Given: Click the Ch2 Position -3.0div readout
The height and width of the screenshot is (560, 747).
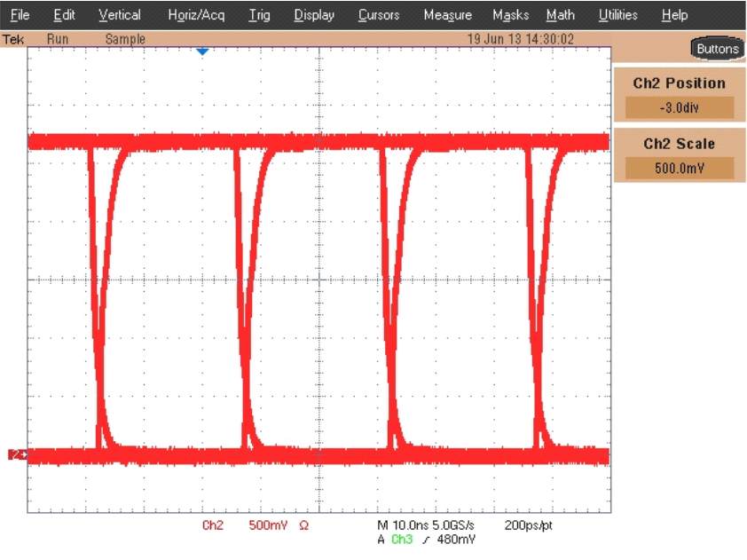Looking at the screenshot, I should click(680, 107).
